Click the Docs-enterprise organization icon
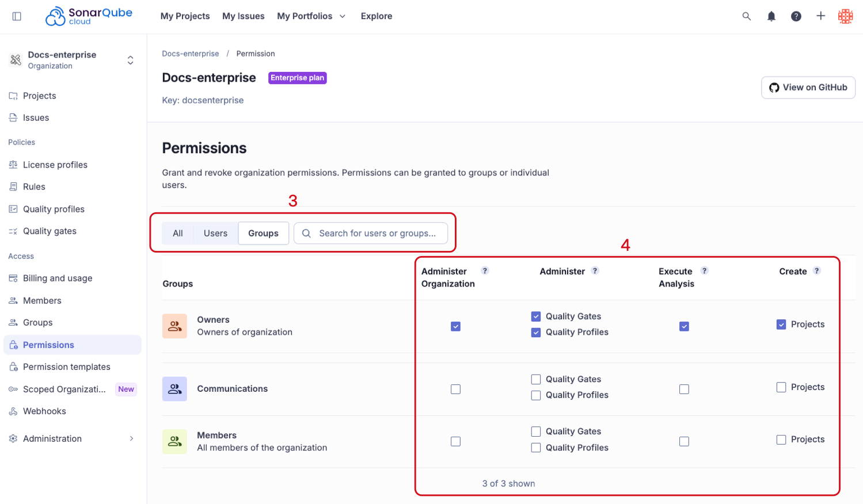 16,60
